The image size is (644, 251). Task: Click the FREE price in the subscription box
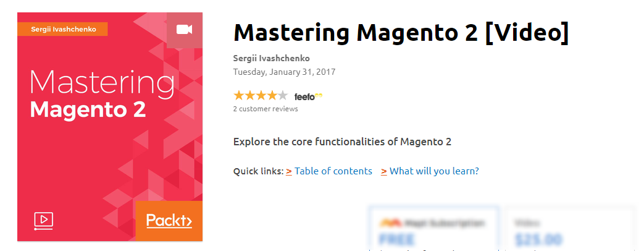(x=397, y=239)
